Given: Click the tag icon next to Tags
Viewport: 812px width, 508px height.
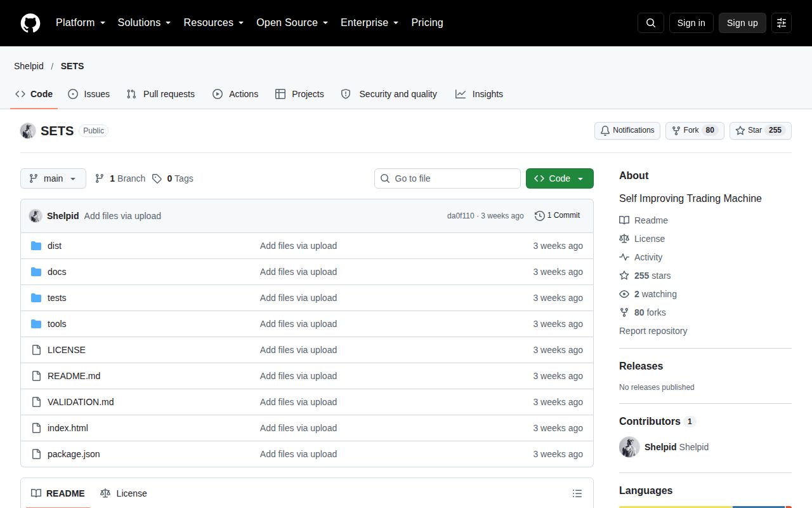Looking at the screenshot, I should tap(157, 178).
